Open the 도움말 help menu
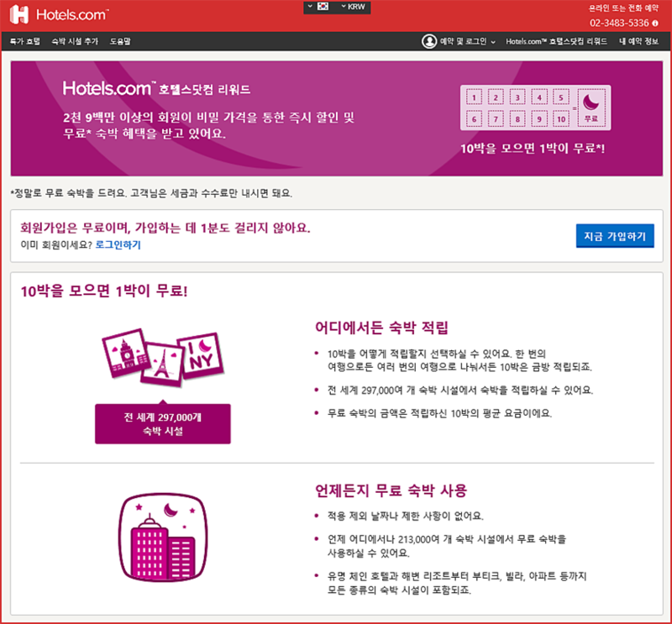The image size is (672, 624). click(120, 41)
